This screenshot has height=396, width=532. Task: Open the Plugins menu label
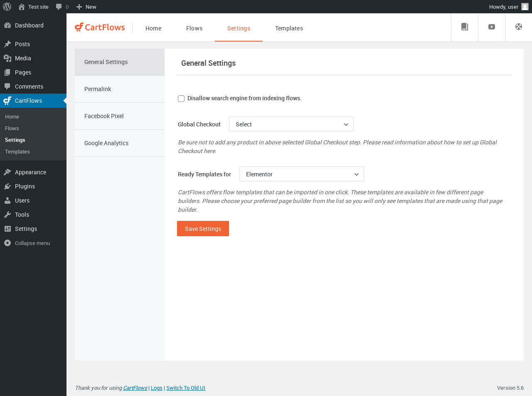pos(25,186)
